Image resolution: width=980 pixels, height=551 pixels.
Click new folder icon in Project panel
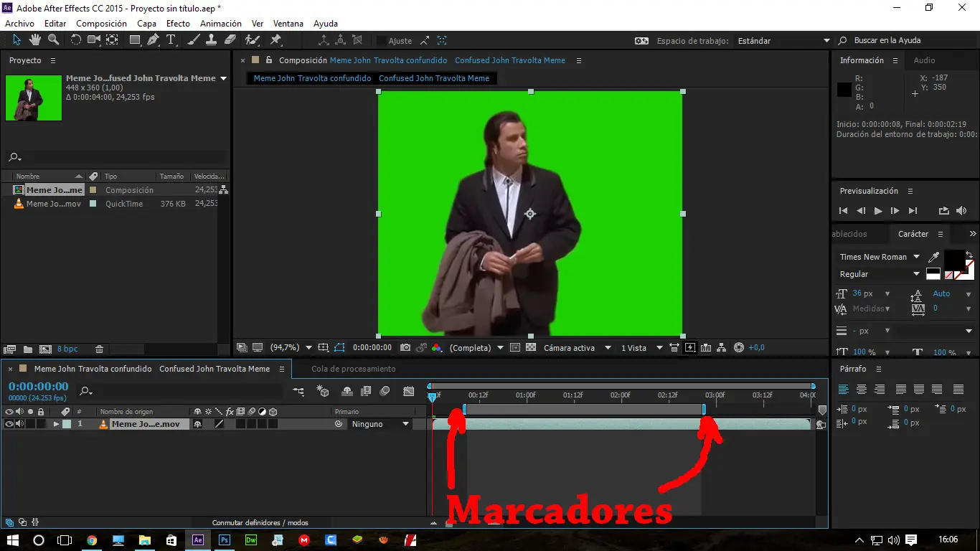point(28,349)
